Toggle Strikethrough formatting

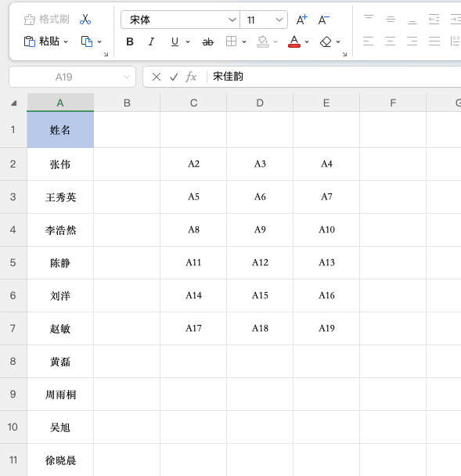[208, 41]
